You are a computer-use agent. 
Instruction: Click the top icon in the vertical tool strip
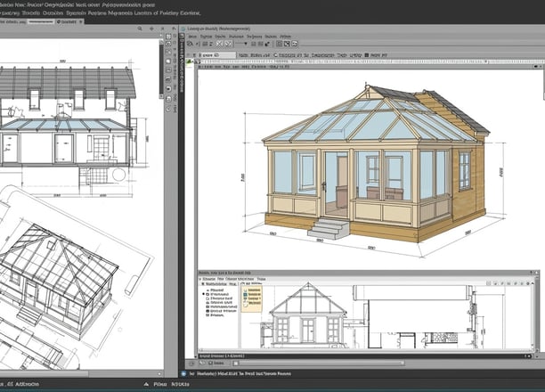[x=168, y=37]
